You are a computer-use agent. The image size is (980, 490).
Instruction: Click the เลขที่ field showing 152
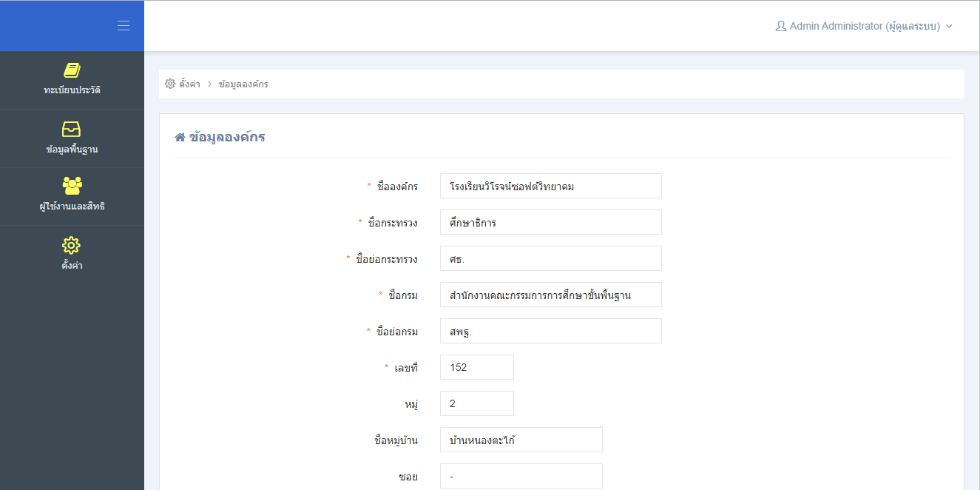pyautogui.click(x=477, y=367)
